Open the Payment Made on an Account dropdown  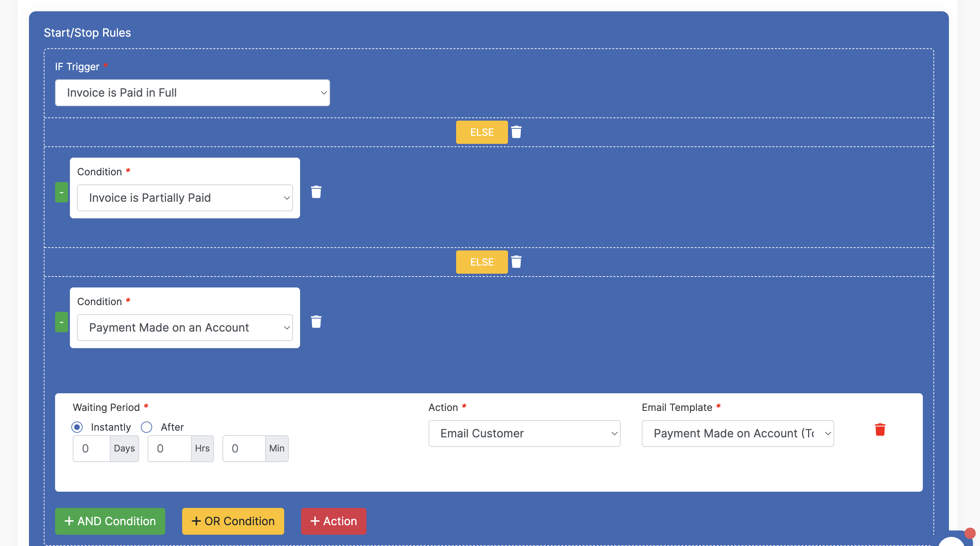tap(185, 327)
